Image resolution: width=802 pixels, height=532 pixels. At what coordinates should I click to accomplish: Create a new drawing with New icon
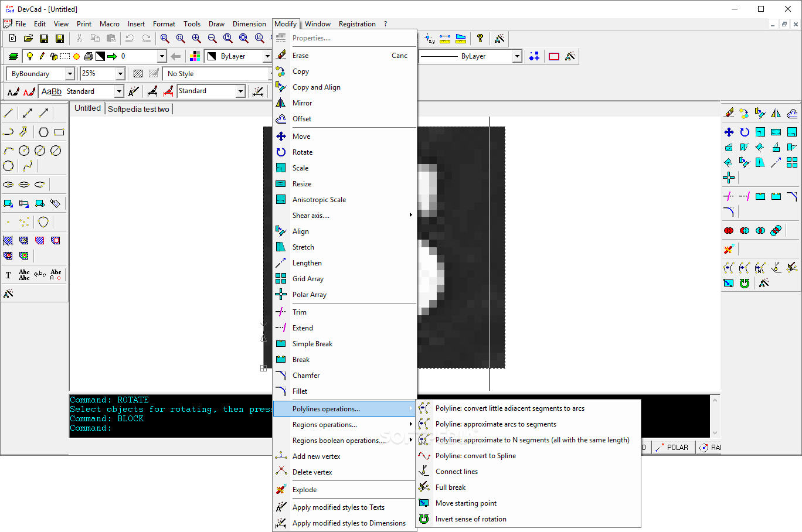point(12,39)
